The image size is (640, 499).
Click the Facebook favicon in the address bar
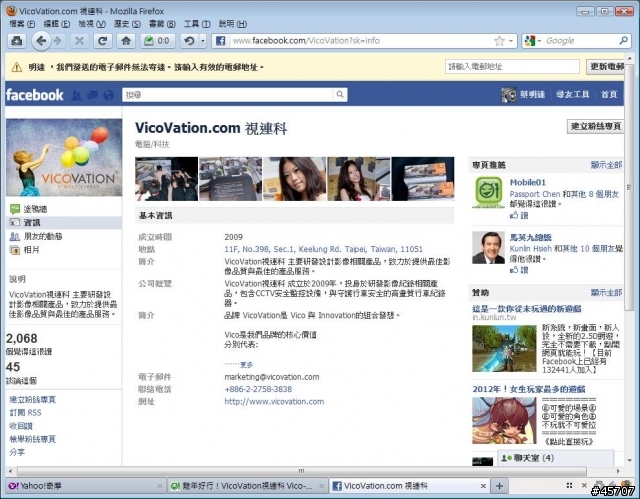[220, 41]
